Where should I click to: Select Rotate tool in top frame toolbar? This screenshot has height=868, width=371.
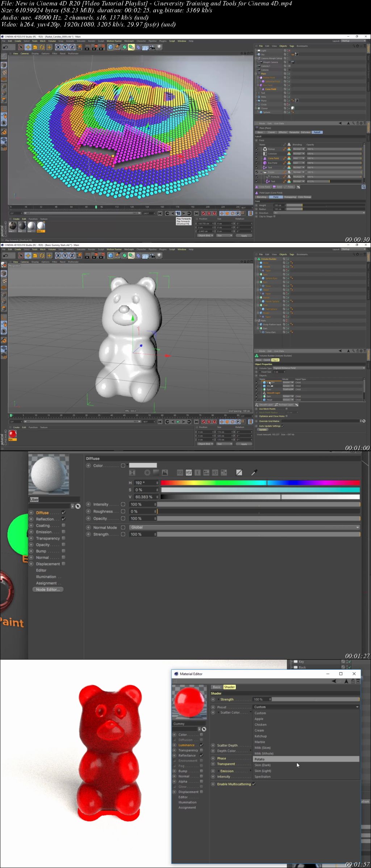pos(42,47)
